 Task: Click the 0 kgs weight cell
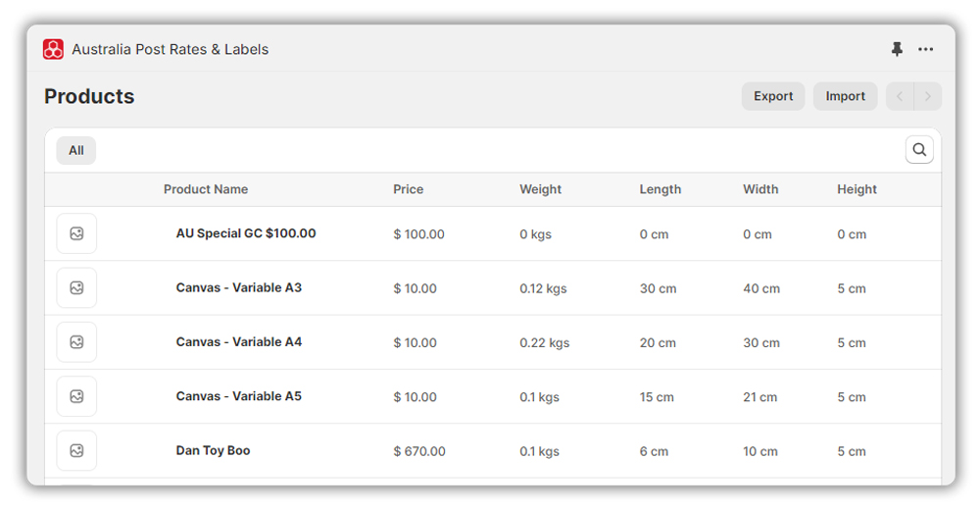(x=536, y=234)
